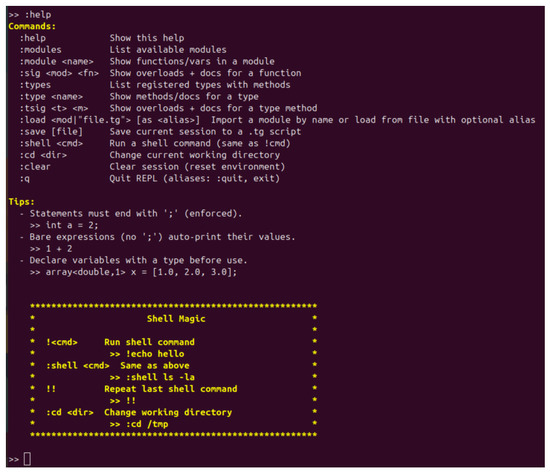550x472 pixels.
Task: Click the ':cd /tmp' example line
Action: pos(139,424)
